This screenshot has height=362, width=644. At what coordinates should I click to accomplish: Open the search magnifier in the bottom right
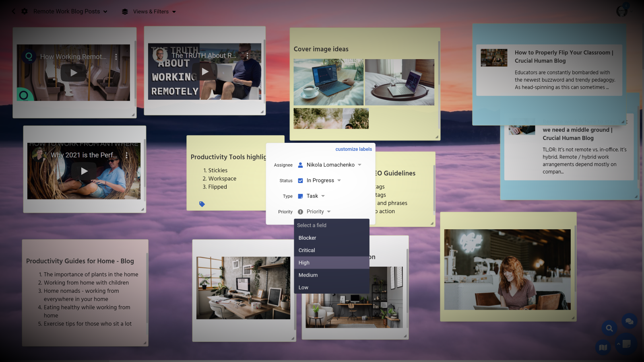(x=609, y=328)
